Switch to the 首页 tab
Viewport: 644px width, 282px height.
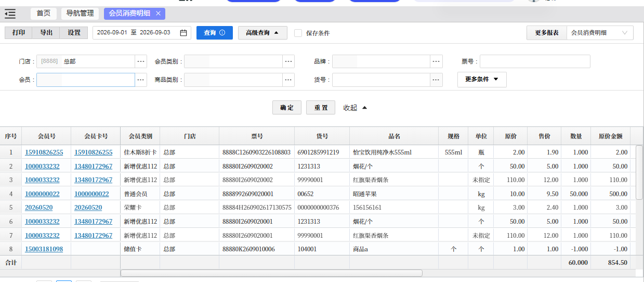[x=44, y=14]
